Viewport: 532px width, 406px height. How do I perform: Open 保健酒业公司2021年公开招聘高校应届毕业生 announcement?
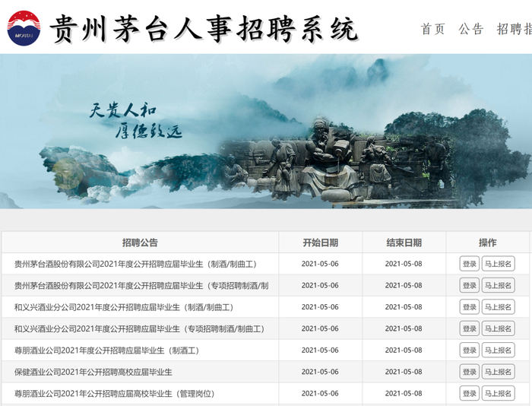point(93,373)
